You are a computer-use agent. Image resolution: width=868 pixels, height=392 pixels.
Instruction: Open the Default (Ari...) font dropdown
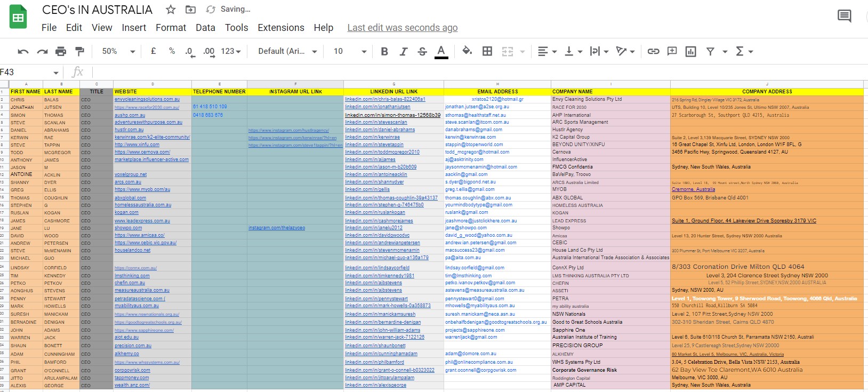(287, 51)
